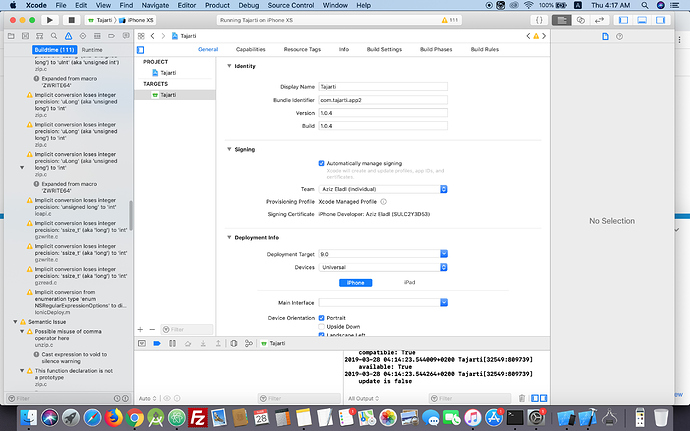Open the Breakpoint navigator icon
The height and width of the screenshot is (431, 690).
(111, 36)
